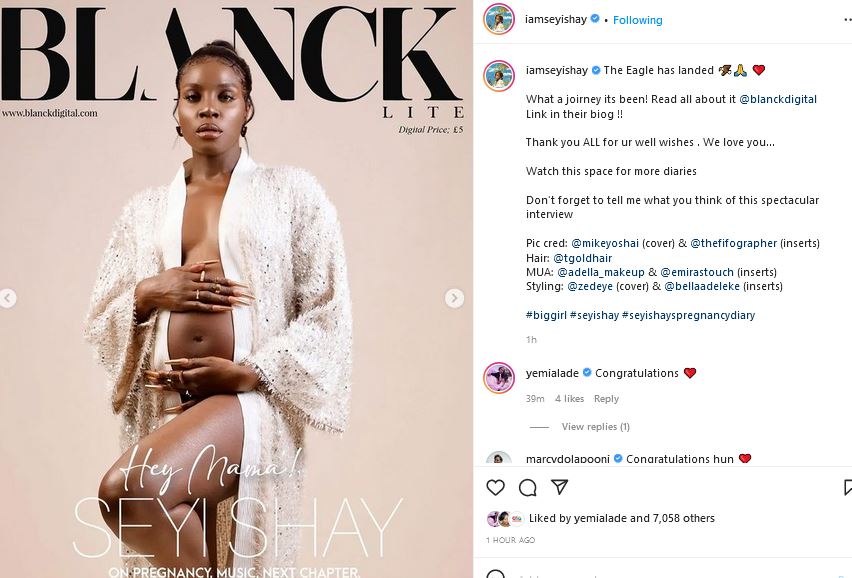Image resolution: width=852 pixels, height=578 pixels.
Task: Open the @blanckdigital mention link
Action: 778,99
